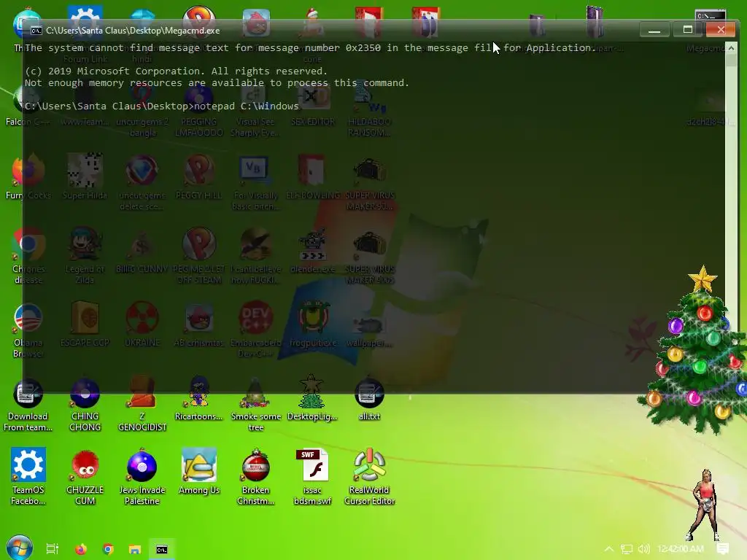
Task: Open the network icon in system tray
Action: coord(627,549)
